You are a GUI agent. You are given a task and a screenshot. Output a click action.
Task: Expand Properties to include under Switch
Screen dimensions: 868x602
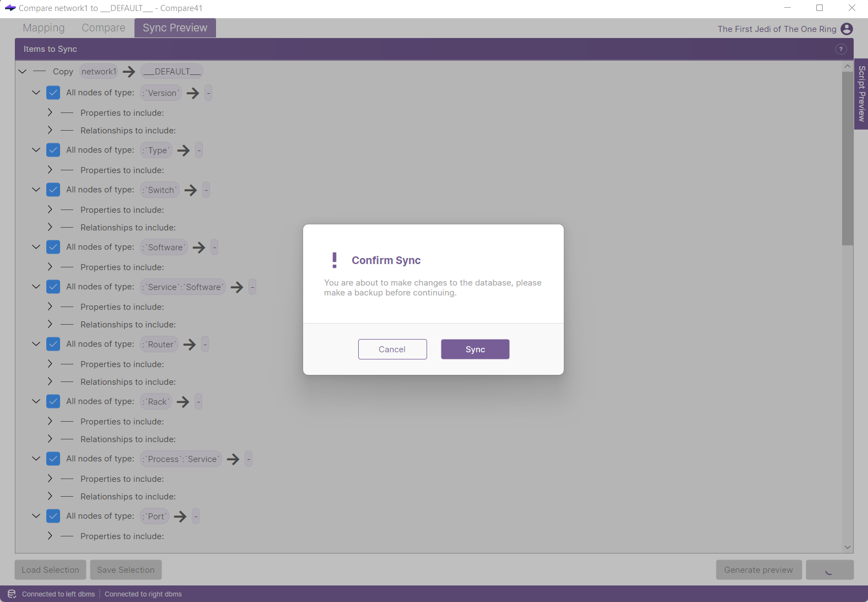pos(50,209)
